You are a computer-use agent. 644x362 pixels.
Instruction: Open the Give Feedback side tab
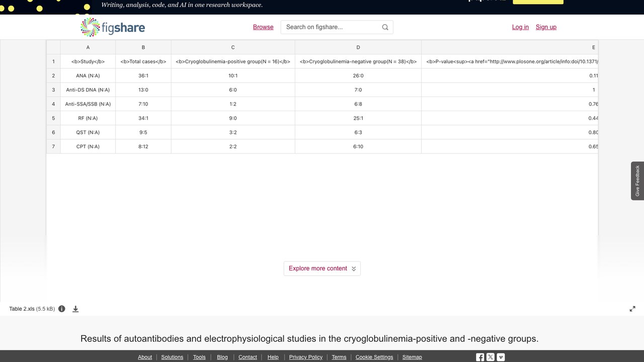coord(637,181)
